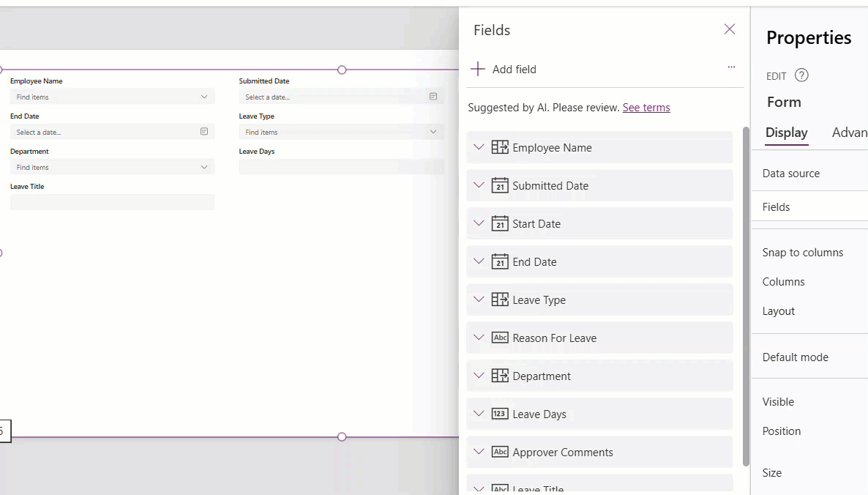This screenshot has width=868, height=495.
Task: Click the lookup icon beside Department field
Action: tap(500, 376)
